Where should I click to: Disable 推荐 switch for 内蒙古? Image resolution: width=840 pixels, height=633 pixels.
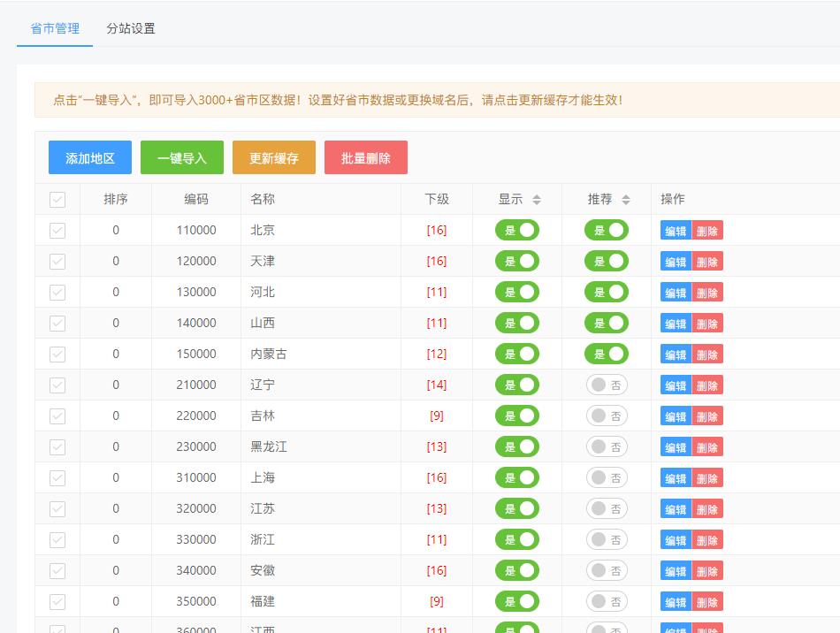(x=607, y=354)
